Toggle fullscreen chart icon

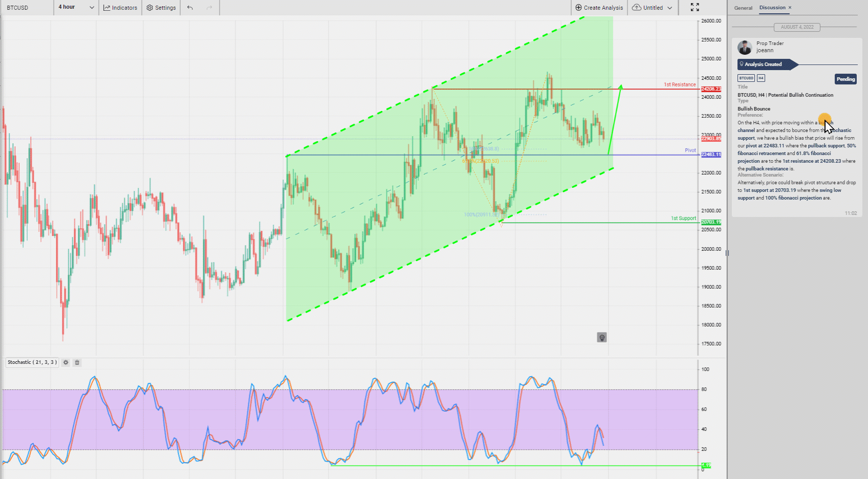[x=695, y=7]
